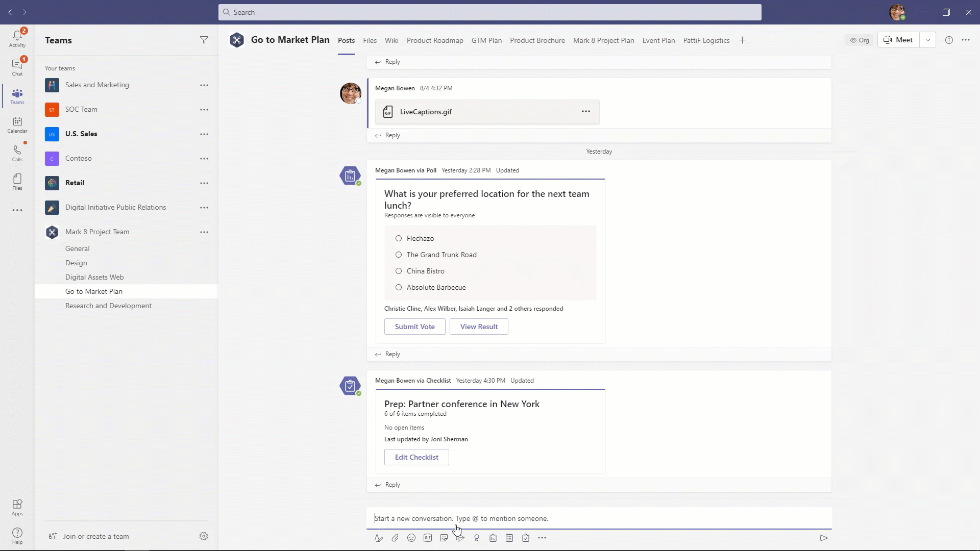The height and width of the screenshot is (551, 980).
Task: Open the Calls section
Action: point(17,153)
